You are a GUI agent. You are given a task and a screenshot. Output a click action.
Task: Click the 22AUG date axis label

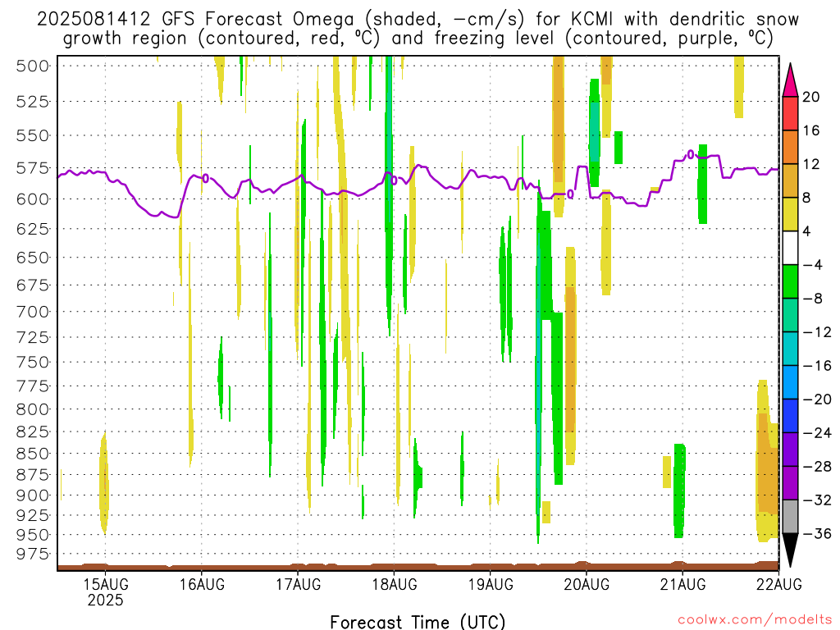(x=779, y=584)
